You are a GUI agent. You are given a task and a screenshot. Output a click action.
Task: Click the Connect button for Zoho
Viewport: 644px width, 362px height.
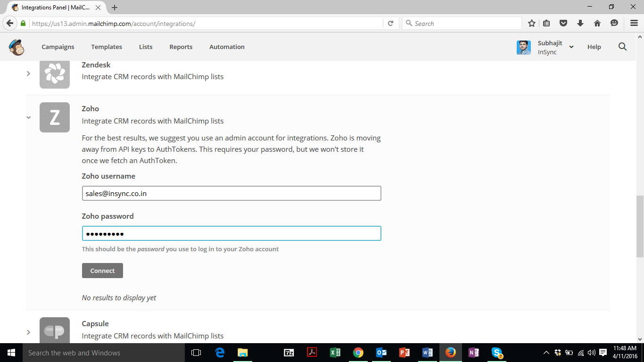tap(102, 271)
